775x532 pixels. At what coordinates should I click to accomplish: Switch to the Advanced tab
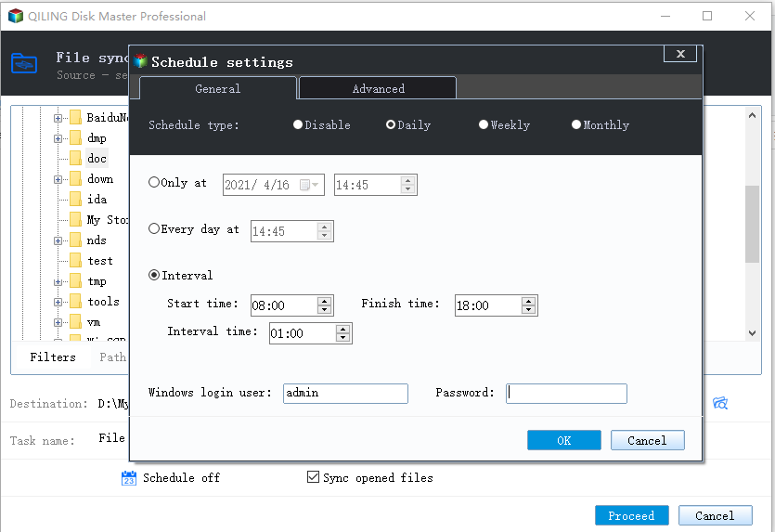pyautogui.click(x=378, y=88)
